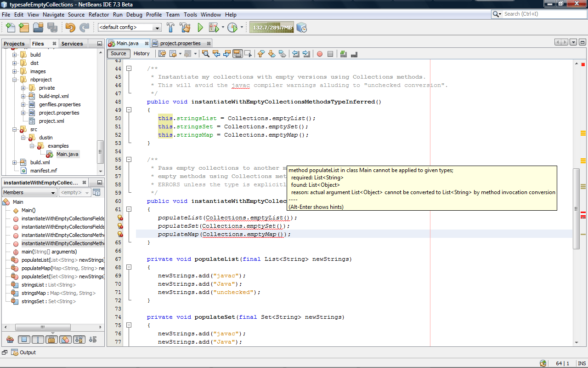The height and width of the screenshot is (368, 588).
Task: Click the Clean and Build Project icon
Action: pos(185,28)
